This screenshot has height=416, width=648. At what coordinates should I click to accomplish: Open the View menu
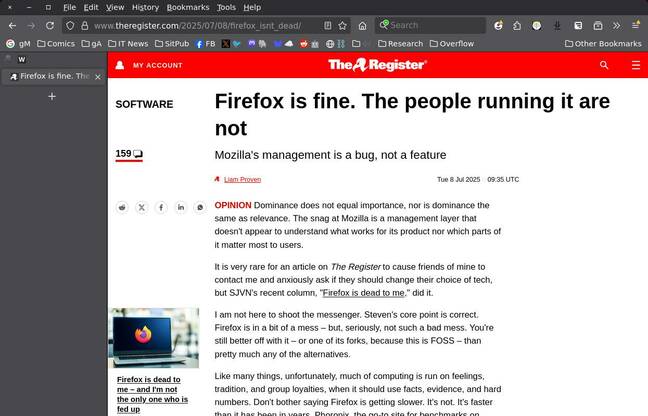115,7
